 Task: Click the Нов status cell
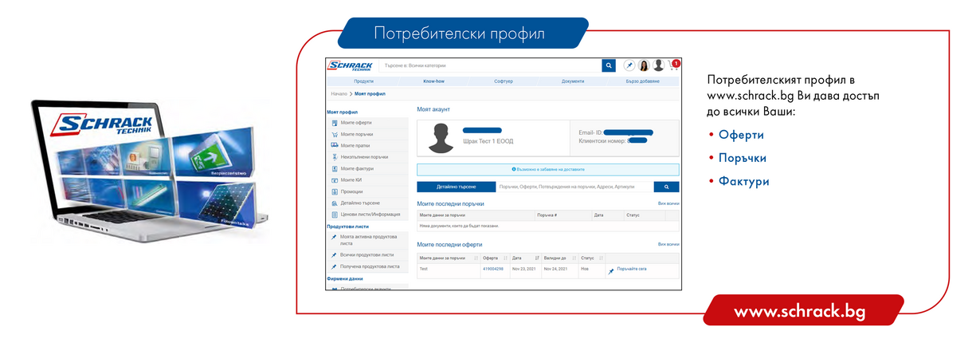coord(585,269)
